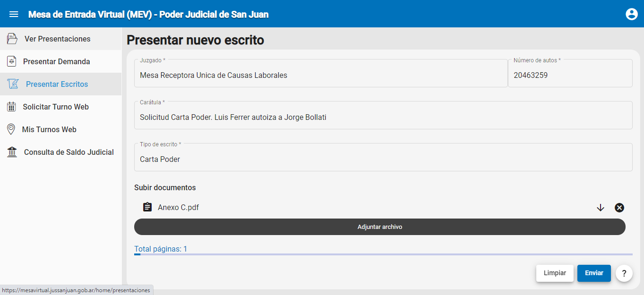Viewport: 644px width, 295px height.
Task: Open the Juzgado dropdown field
Action: click(x=320, y=75)
